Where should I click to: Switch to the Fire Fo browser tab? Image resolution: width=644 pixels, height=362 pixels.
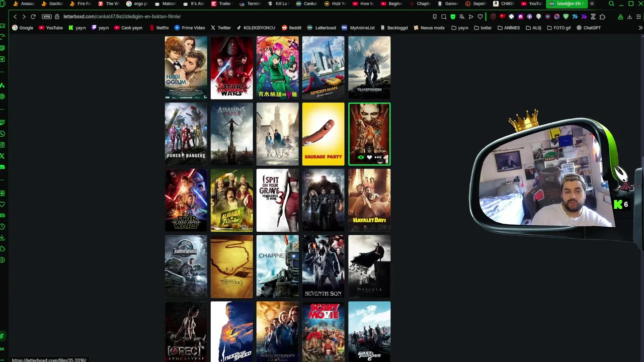tap(80, 4)
